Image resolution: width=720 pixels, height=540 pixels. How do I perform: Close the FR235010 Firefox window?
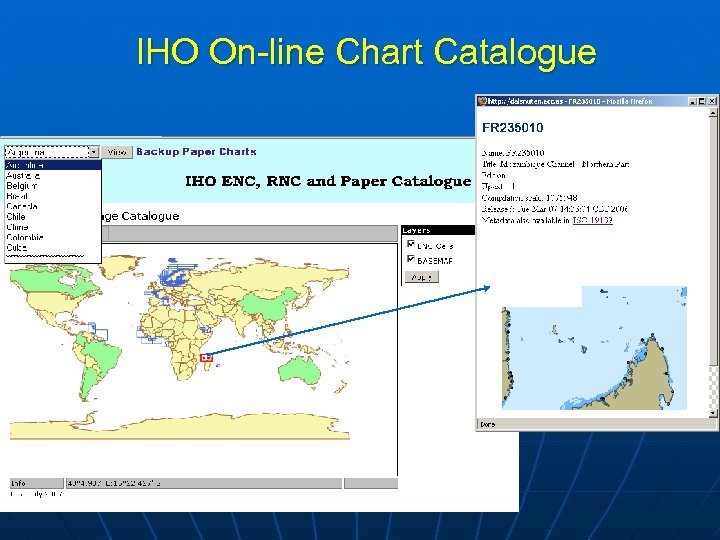click(x=712, y=101)
